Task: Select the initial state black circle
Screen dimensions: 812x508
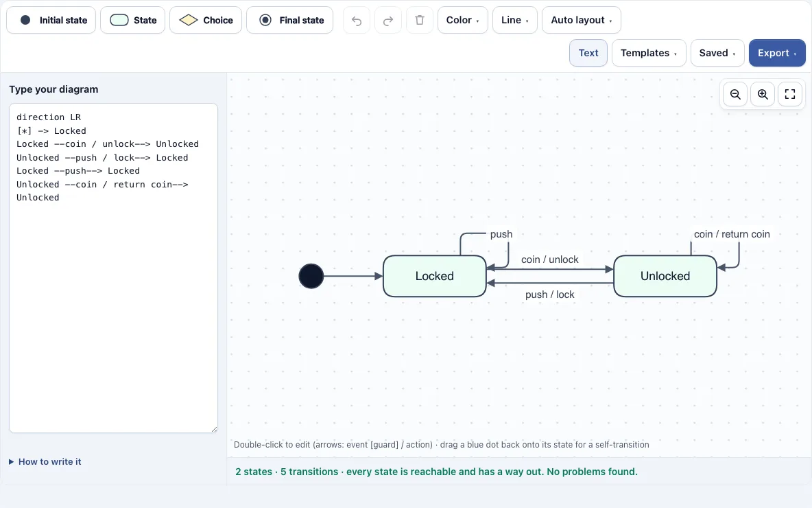Action: (311, 276)
